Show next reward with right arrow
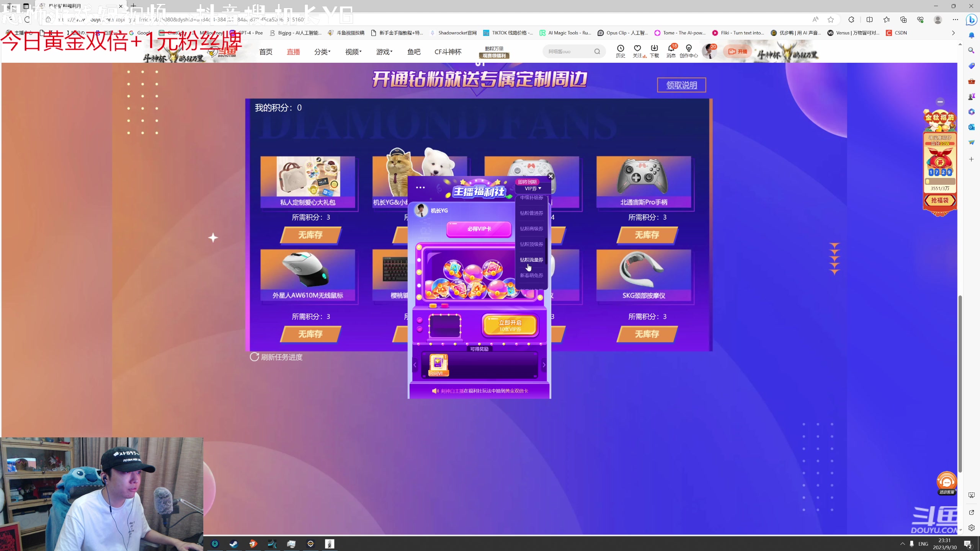 (544, 365)
